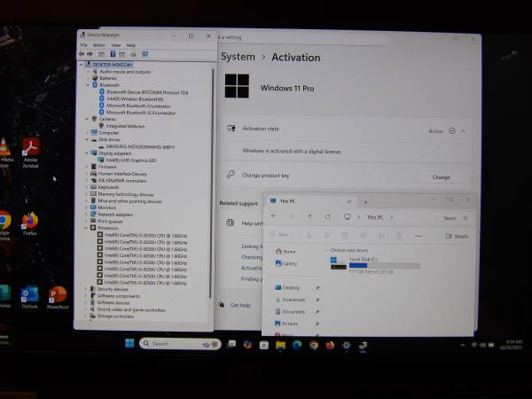This screenshot has height=399, width=532.
Task: Click the up arrow in File Explorer navigation
Action: pyautogui.click(x=309, y=217)
